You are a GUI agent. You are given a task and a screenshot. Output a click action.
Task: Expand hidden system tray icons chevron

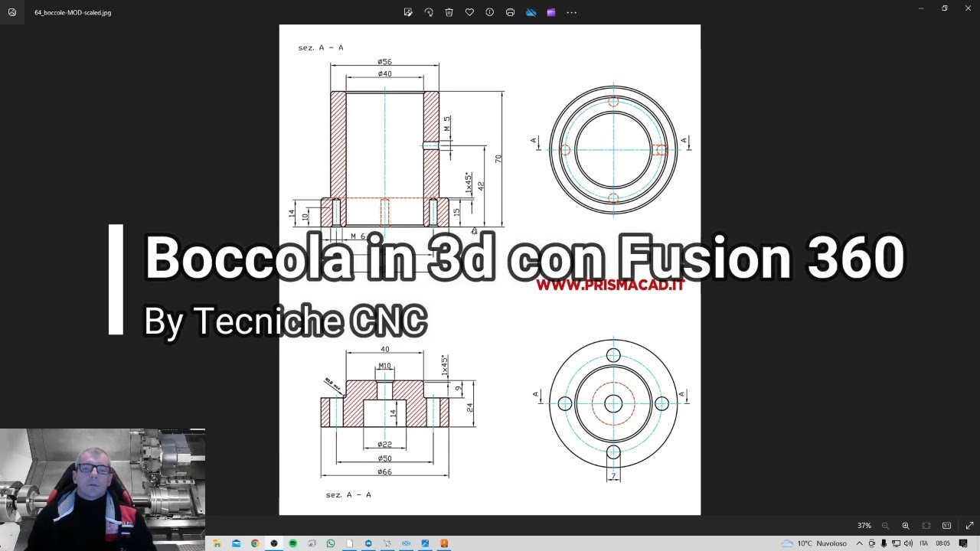click(x=859, y=543)
